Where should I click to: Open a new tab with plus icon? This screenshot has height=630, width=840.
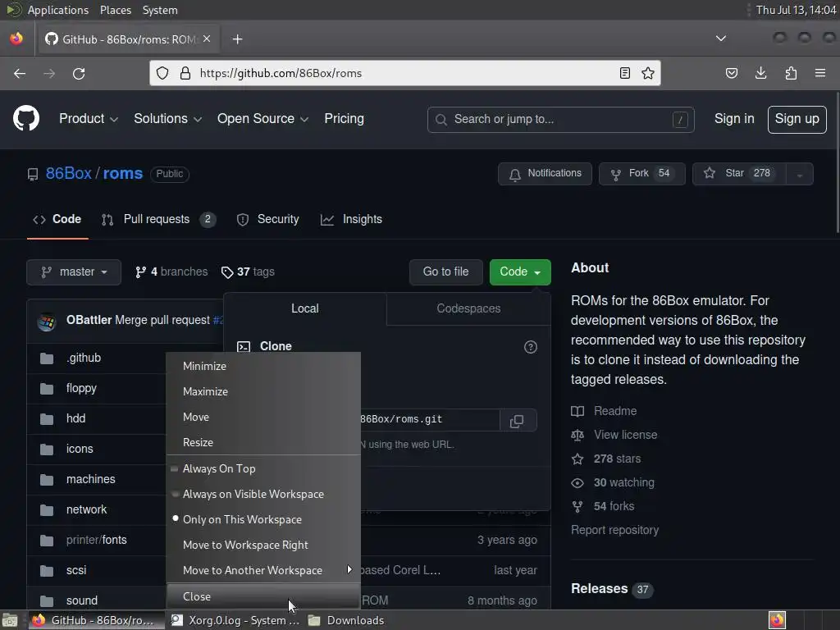pyautogui.click(x=237, y=39)
